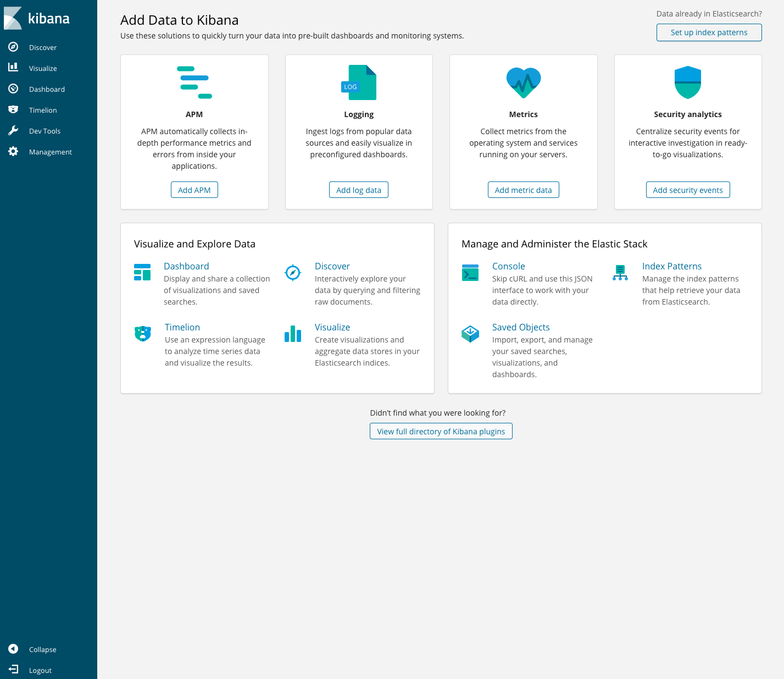Open Dev Tools via sidebar wrench icon

13,130
